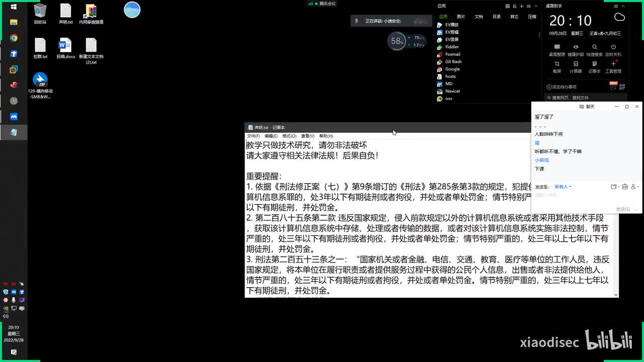Click the blue sender name 小菜鸡
Image resolution: width=644 pixels, height=362 pixels.
click(x=541, y=160)
